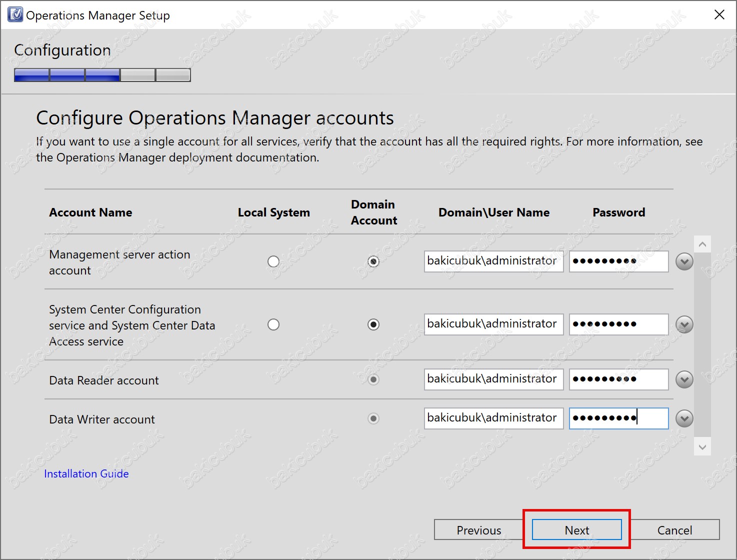
Task: Click the Management server action account label
Action: (119, 262)
